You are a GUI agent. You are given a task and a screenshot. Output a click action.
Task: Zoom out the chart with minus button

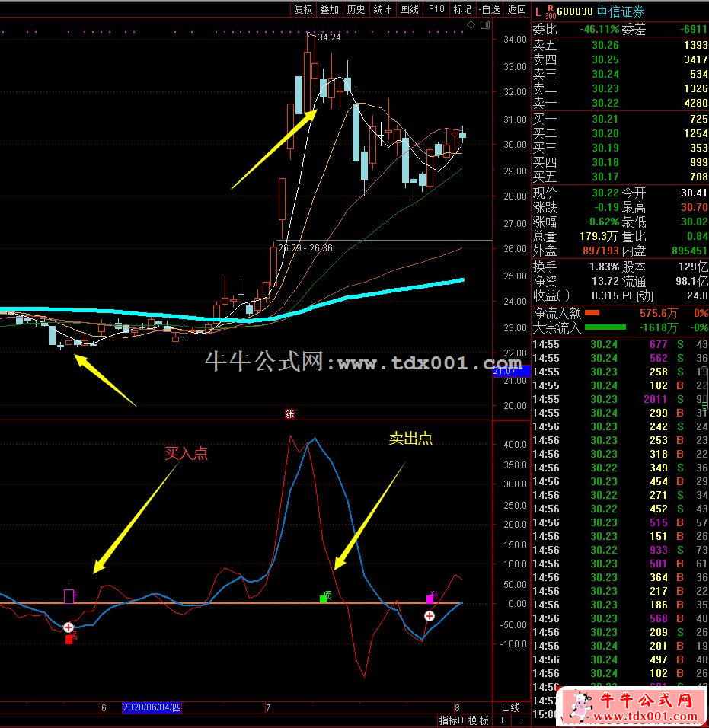pos(521,720)
